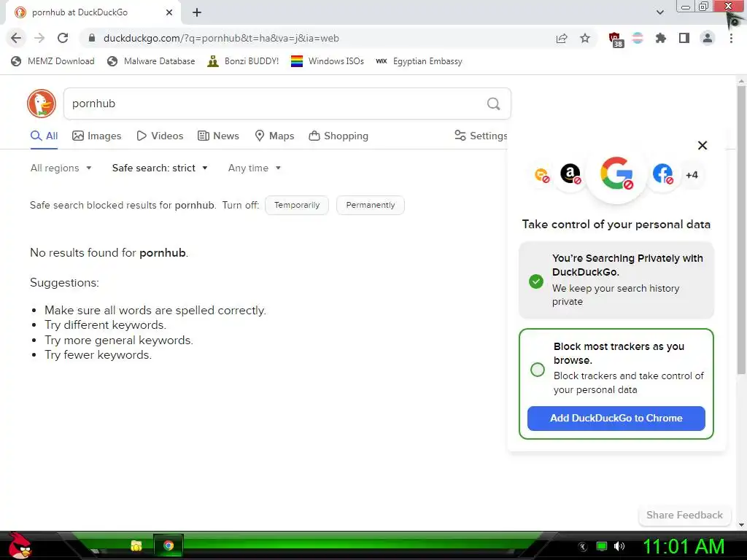Open the Bonzi BUDDY! bookmark
Image resolution: width=747 pixels, height=560 pixels.
click(x=243, y=61)
